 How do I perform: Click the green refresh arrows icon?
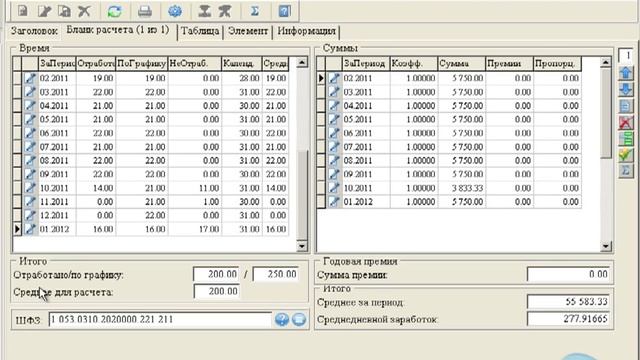point(115,11)
